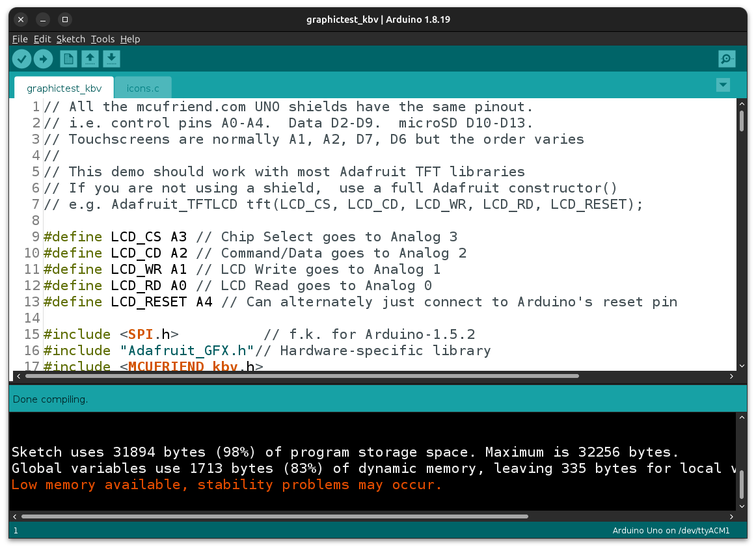This screenshot has width=756, height=549.
Task: Click the Verify sketch checkmark icon
Action: (x=21, y=59)
